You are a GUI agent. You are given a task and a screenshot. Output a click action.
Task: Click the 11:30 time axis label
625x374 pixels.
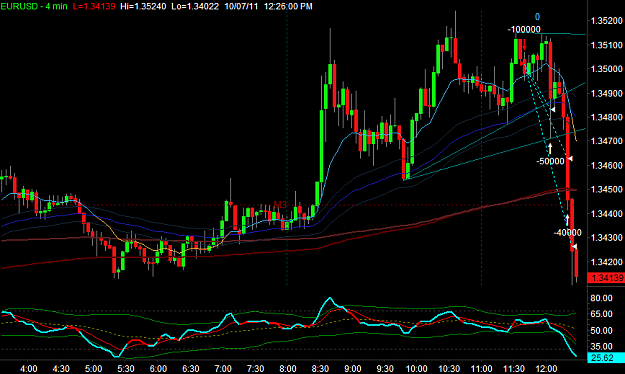click(514, 369)
